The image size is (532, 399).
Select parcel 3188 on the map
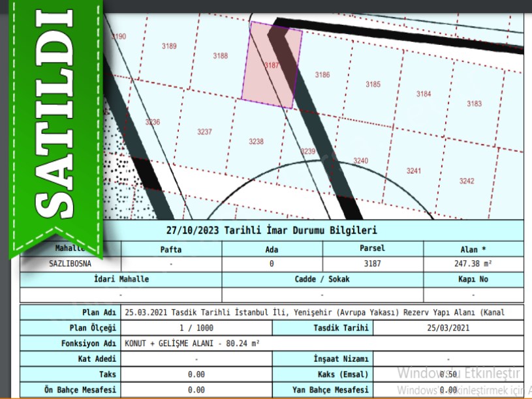(221, 56)
